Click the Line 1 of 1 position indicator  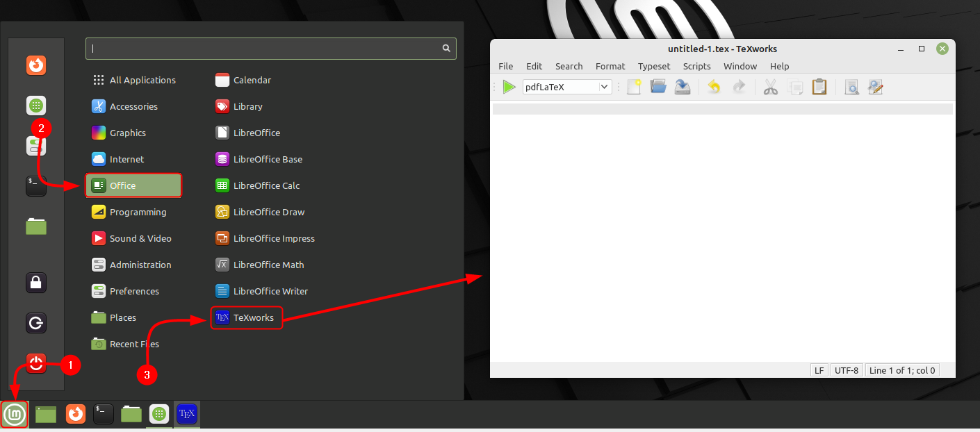pos(902,370)
